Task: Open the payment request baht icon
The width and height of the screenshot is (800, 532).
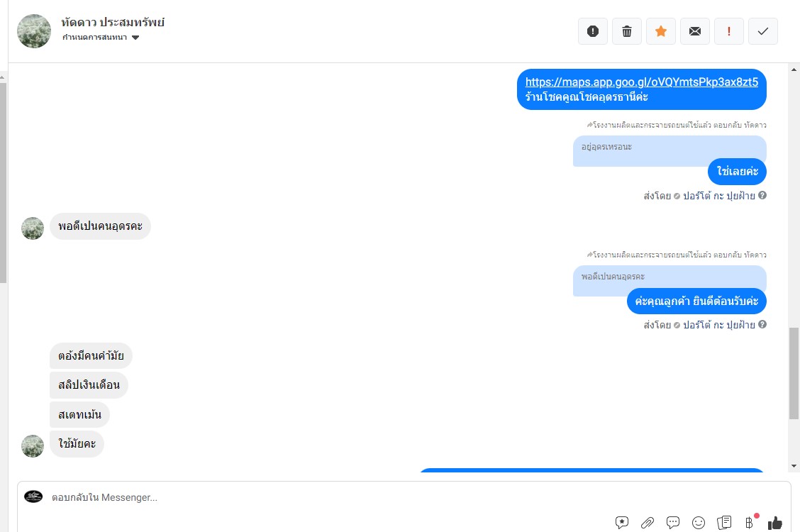Action: point(750,522)
